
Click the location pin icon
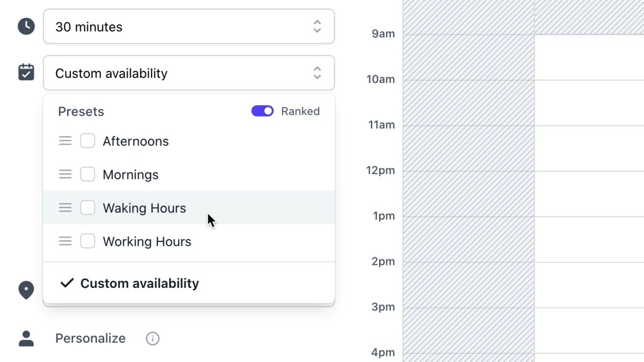click(26, 290)
